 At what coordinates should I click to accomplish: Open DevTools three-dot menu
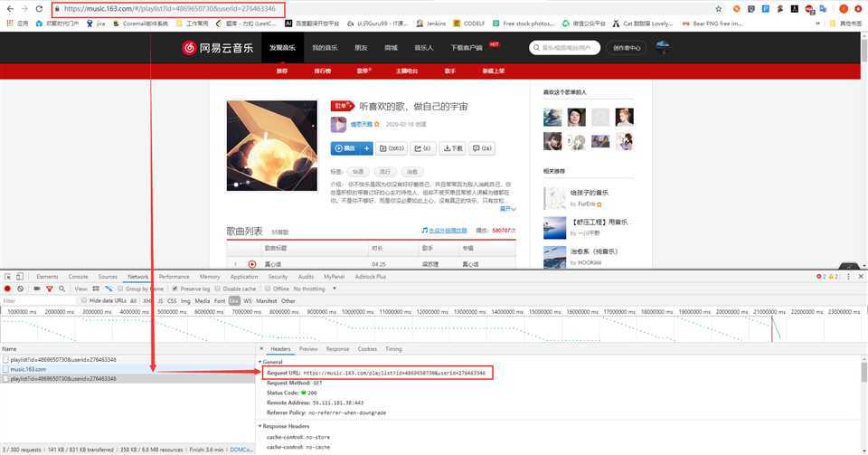click(848, 276)
